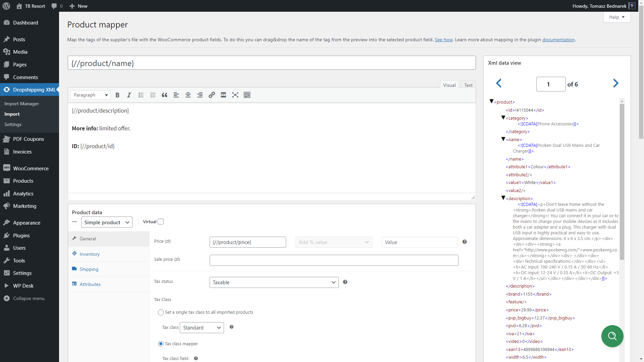
Task: Open the Simple product type dropdown
Action: coord(107,223)
